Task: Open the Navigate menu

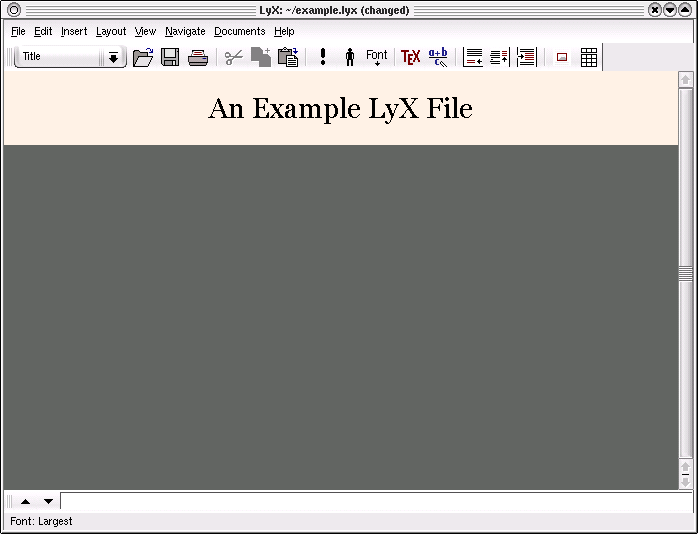Action: (x=185, y=32)
